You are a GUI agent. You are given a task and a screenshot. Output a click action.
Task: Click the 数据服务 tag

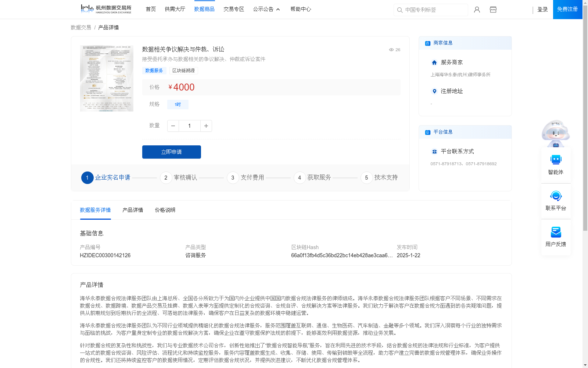[154, 71]
